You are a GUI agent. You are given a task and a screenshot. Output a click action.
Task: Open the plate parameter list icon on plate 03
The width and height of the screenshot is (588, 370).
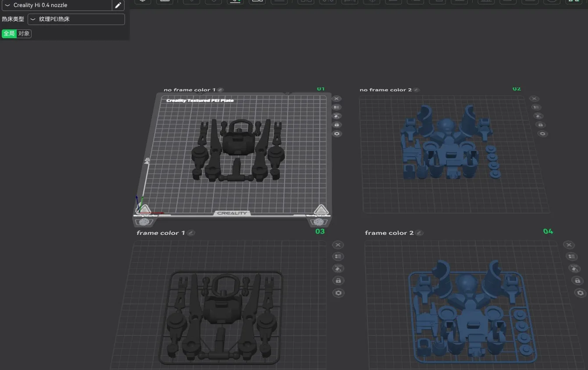pyautogui.click(x=338, y=256)
